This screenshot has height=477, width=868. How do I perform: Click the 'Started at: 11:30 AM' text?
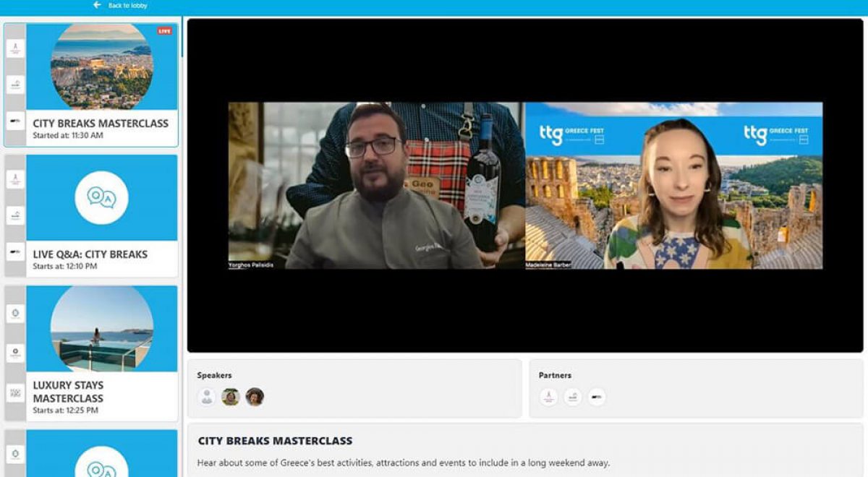pos(68,135)
